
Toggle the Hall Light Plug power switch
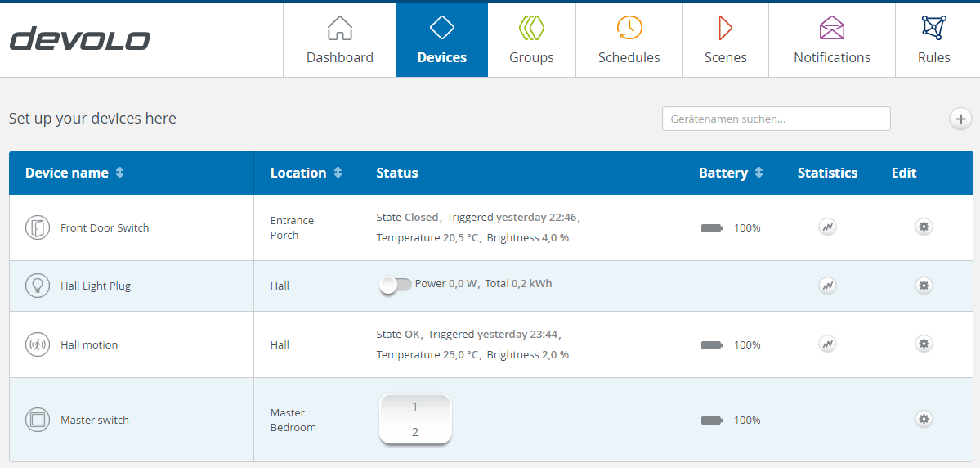click(396, 285)
